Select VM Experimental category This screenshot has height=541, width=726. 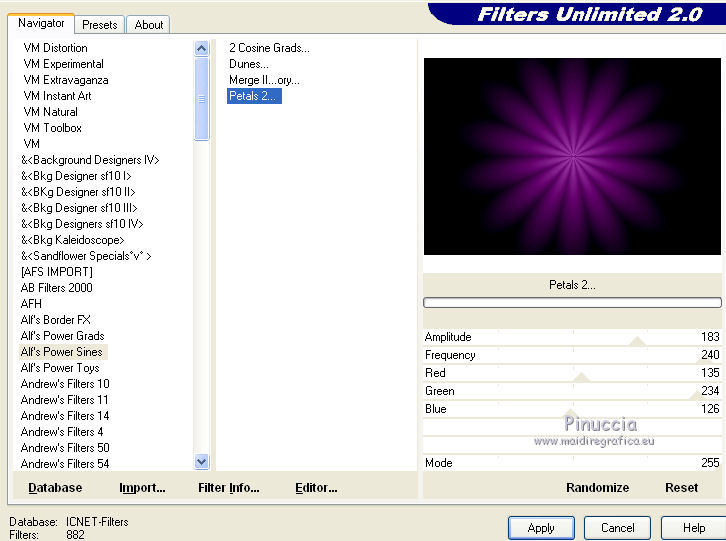[63, 64]
